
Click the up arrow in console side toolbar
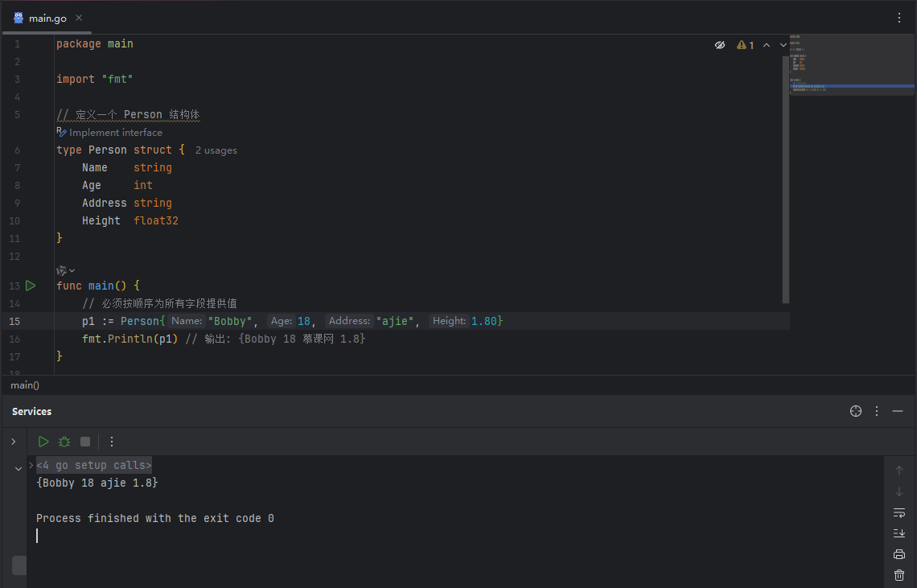point(898,471)
